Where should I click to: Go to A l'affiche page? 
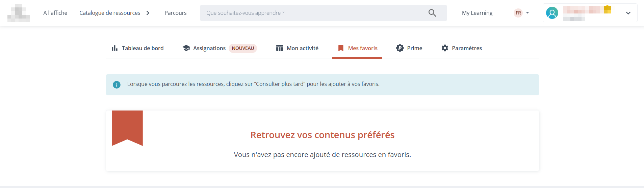(x=55, y=13)
